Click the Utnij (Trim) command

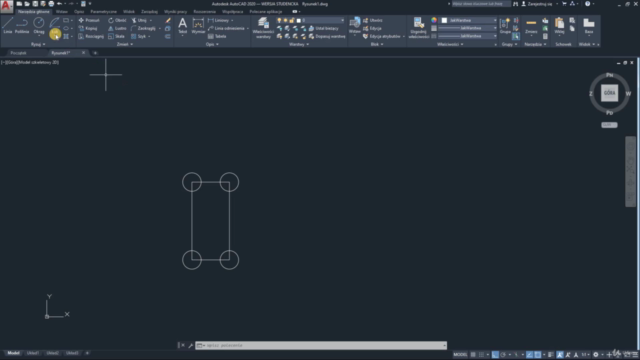(139, 20)
